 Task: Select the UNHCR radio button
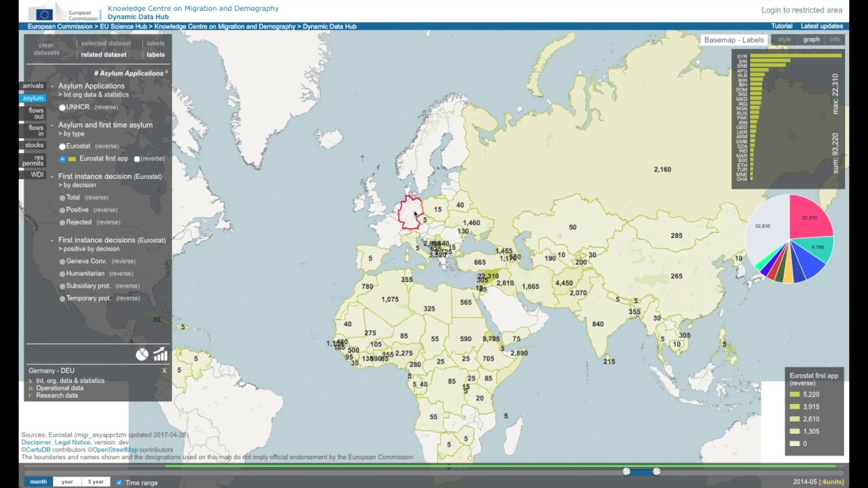click(62, 107)
